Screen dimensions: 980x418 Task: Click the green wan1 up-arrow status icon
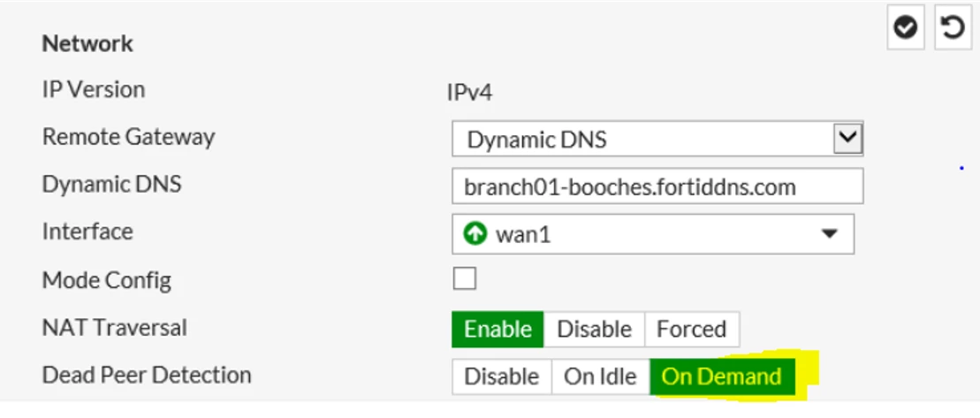coord(475,234)
